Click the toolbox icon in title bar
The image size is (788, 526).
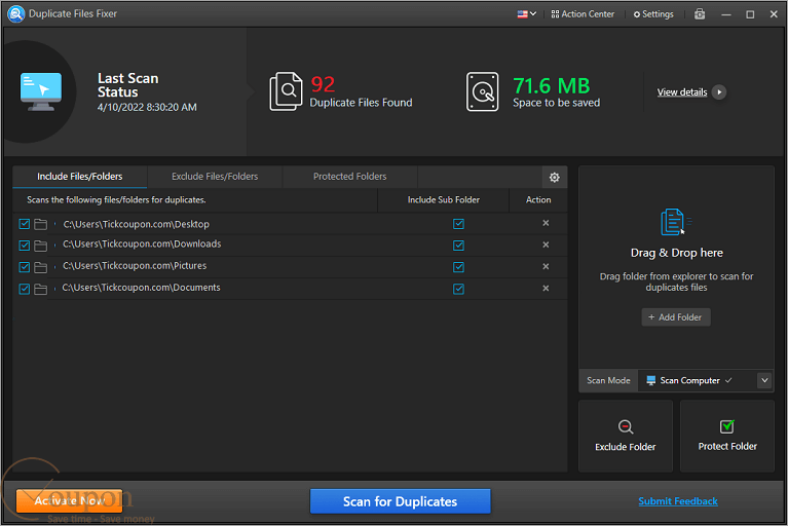pos(700,14)
